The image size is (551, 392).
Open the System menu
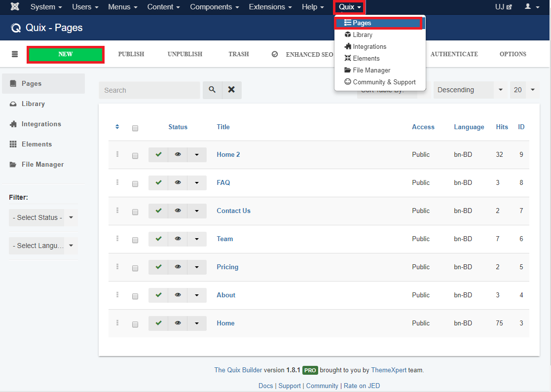click(x=46, y=7)
